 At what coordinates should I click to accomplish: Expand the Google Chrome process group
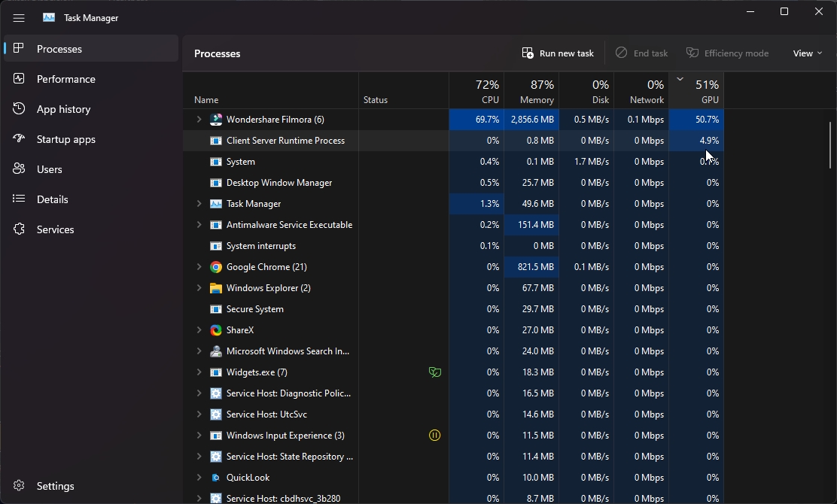coord(198,266)
